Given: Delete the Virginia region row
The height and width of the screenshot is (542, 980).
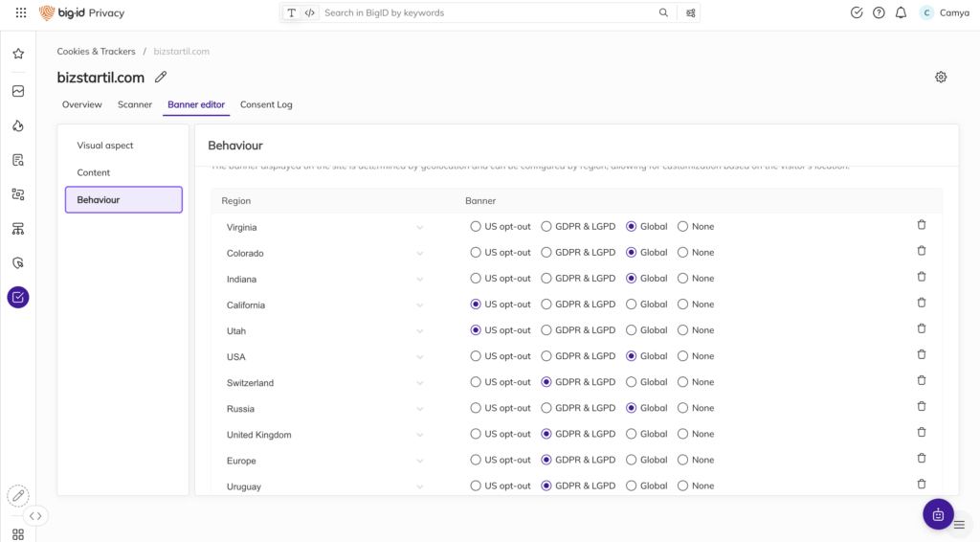Looking at the screenshot, I should 922,225.
